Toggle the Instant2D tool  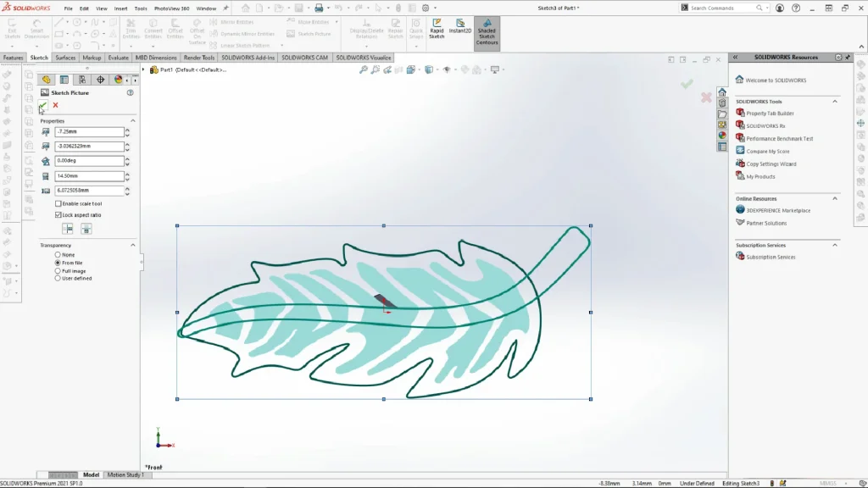pyautogui.click(x=460, y=32)
